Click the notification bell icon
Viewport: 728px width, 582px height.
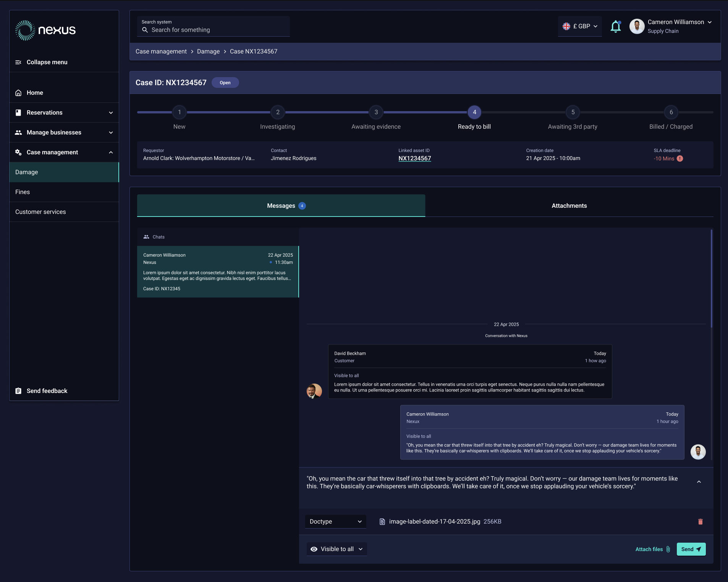pyautogui.click(x=615, y=27)
